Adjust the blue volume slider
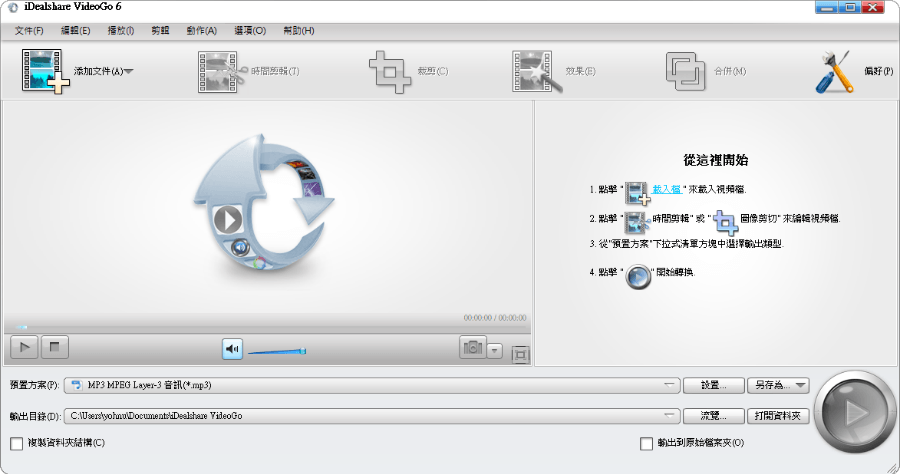Viewport: 900px width, 474px height. coord(277,351)
